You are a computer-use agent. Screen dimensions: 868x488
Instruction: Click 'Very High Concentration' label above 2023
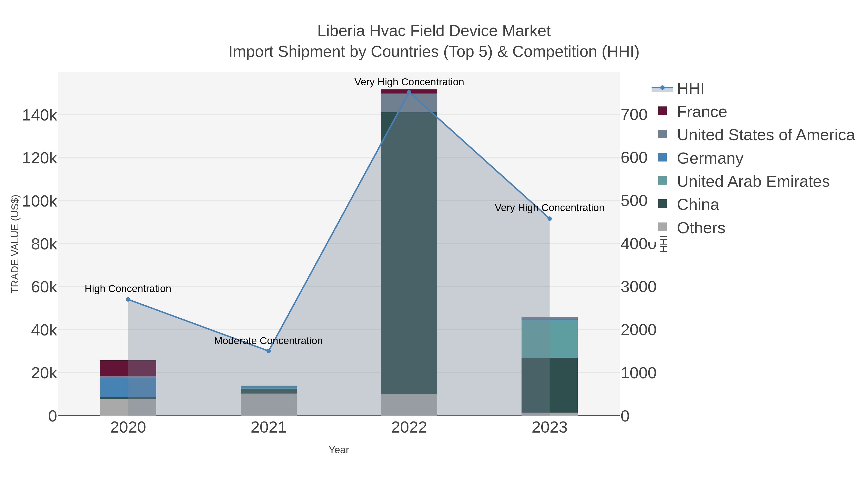click(x=549, y=208)
